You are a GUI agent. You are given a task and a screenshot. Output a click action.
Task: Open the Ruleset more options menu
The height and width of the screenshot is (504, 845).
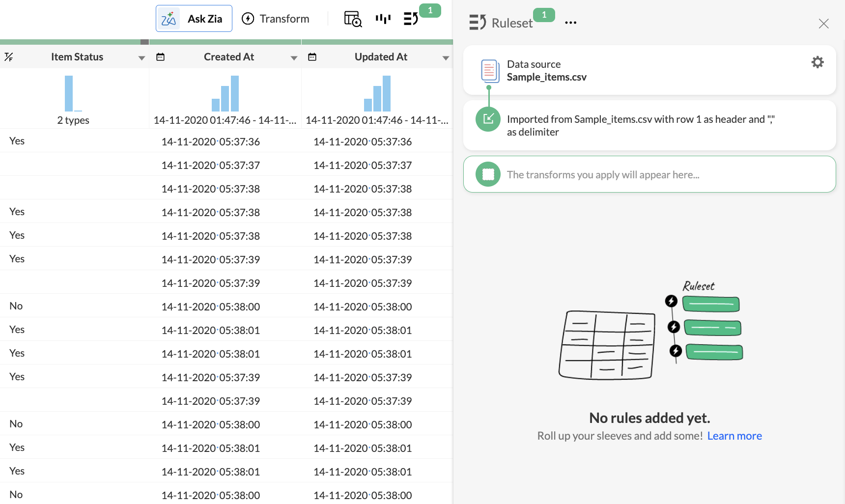(x=570, y=23)
